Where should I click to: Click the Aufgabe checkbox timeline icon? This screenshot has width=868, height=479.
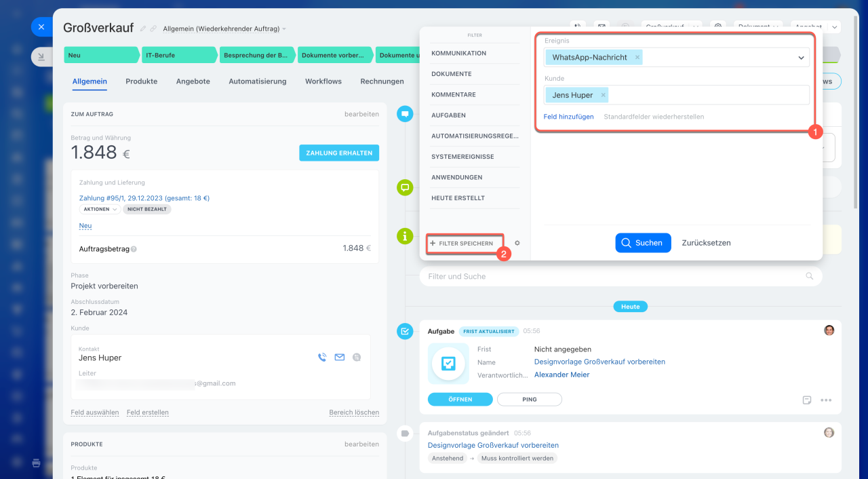click(405, 331)
